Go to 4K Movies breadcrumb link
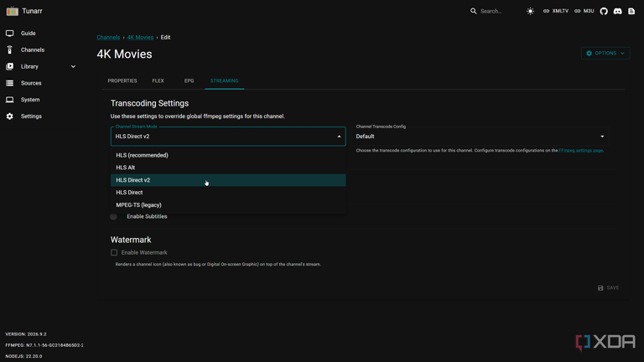The width and height of the screenshot is (644, 362). 140,38
